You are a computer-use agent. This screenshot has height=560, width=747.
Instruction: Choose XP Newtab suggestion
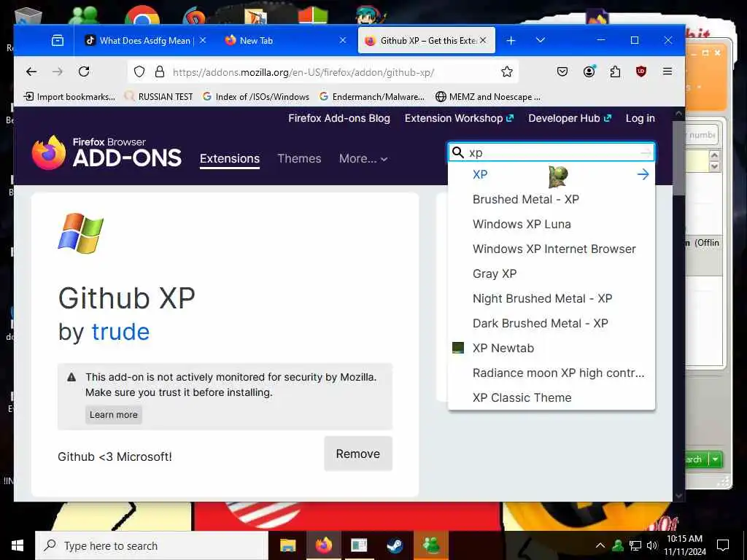[551, 348]
